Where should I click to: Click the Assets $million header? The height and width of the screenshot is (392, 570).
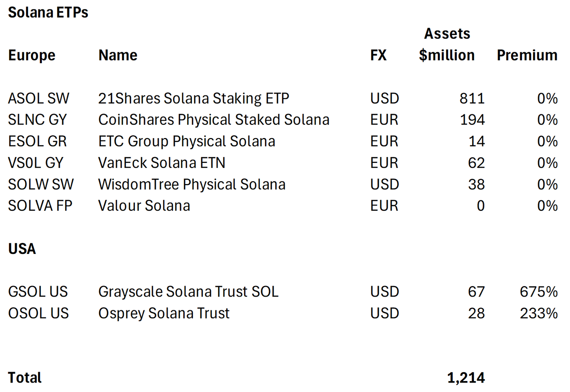[446, 45]
